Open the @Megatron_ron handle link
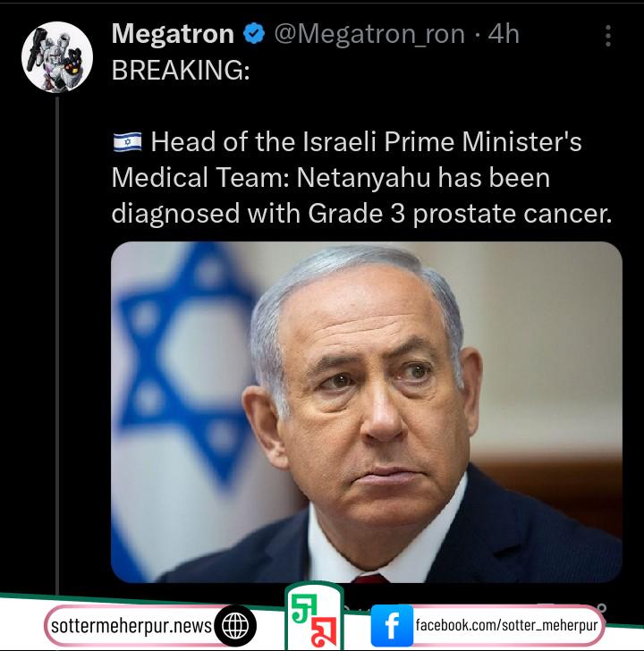The image size is (644, 651). click(x=369, y=34)
